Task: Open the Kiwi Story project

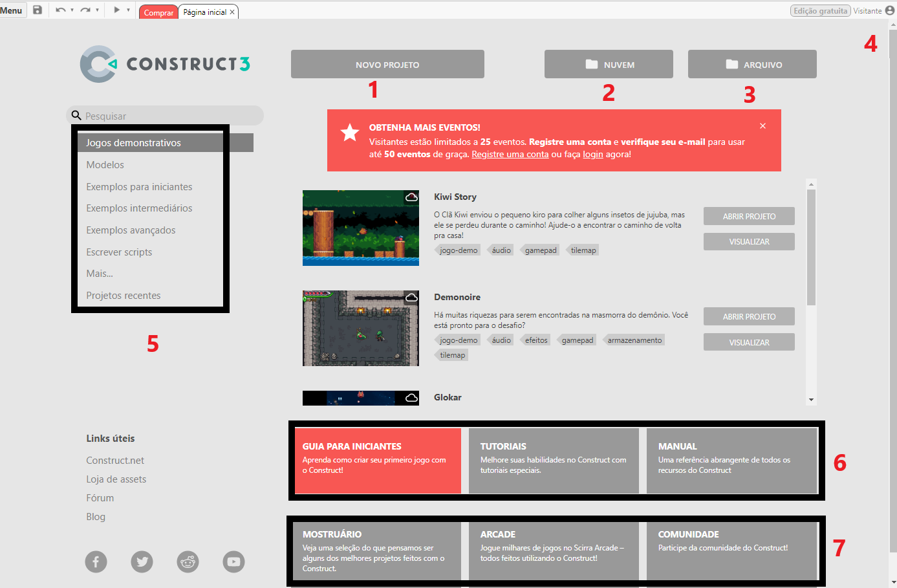Action: 749,216
